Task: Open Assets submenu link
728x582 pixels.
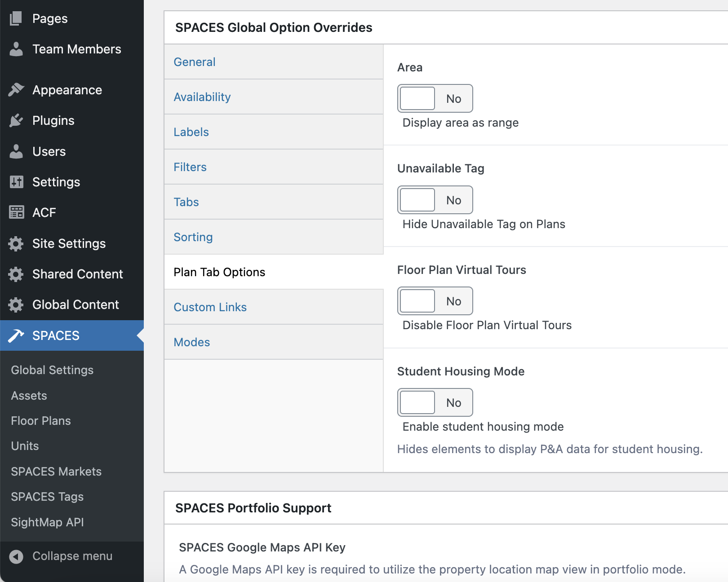Action: pyautogui.click(x=29, y=396)
